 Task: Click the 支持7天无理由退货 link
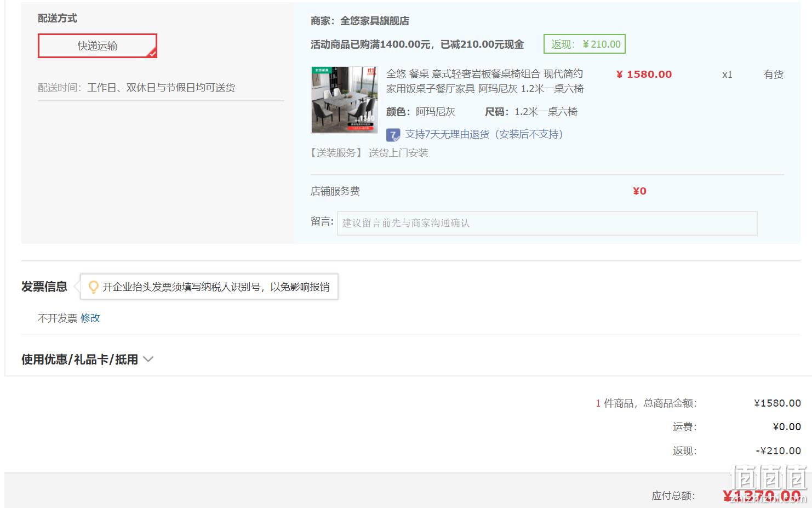click(484, 134)
